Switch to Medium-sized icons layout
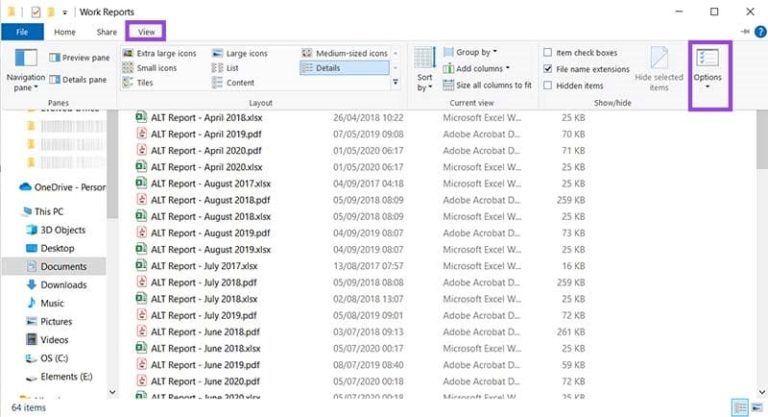This screenshot has width=768, height=417. click(345, 53)
